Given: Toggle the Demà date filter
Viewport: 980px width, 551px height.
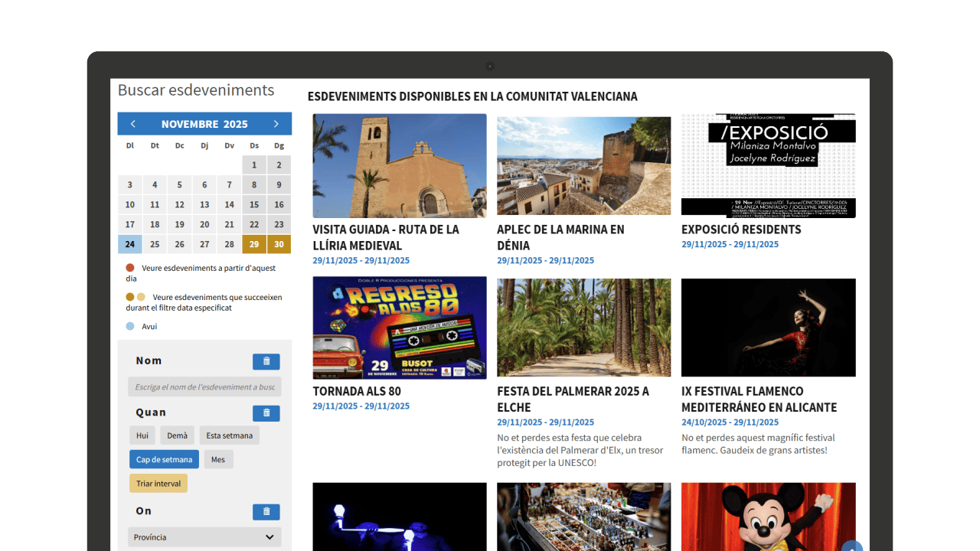Looking at the screenshot, I should (177, 435).
